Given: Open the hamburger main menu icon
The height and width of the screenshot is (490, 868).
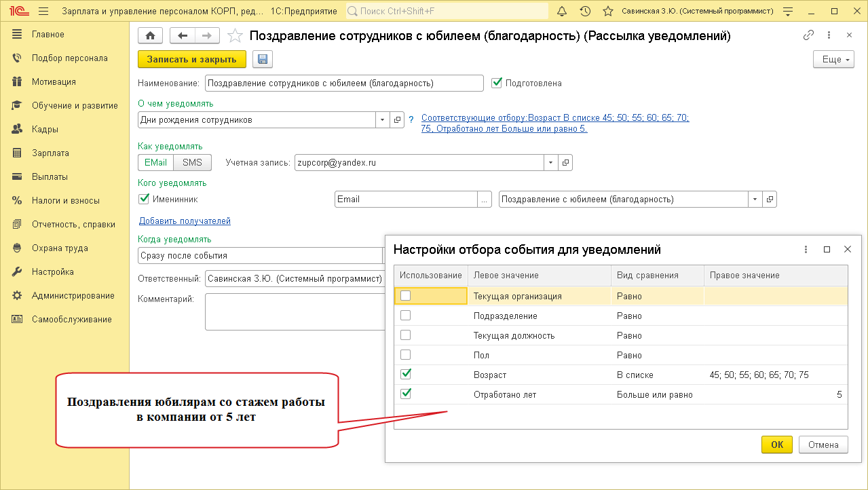Looking at the screenshot, I should point(43,12).
